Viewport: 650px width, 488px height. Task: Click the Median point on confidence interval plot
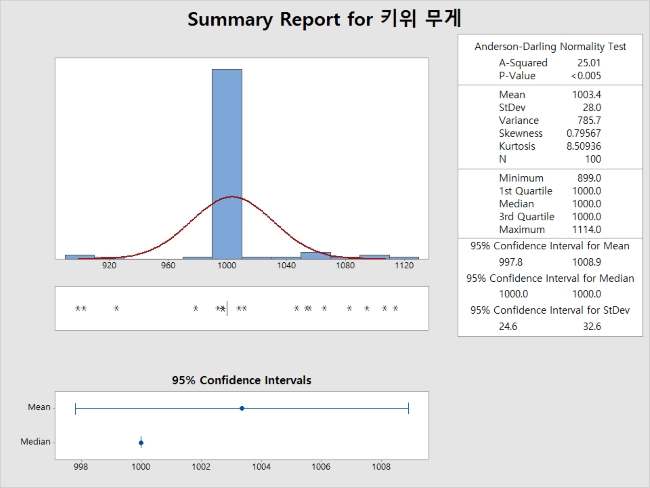coord(141,442)
